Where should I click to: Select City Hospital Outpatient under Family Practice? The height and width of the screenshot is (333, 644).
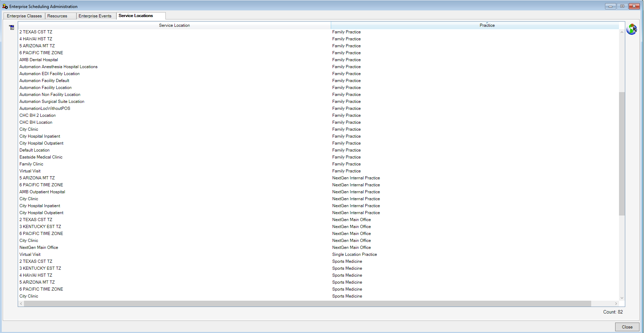319,143
